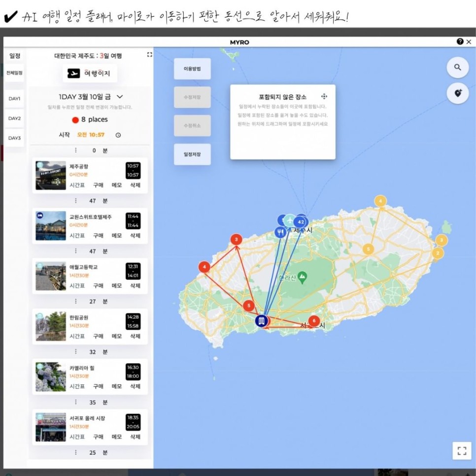Expand the itinerary panel fullscreen icon
The width and height of the screenshot is (476, 476).
(150, 55)
